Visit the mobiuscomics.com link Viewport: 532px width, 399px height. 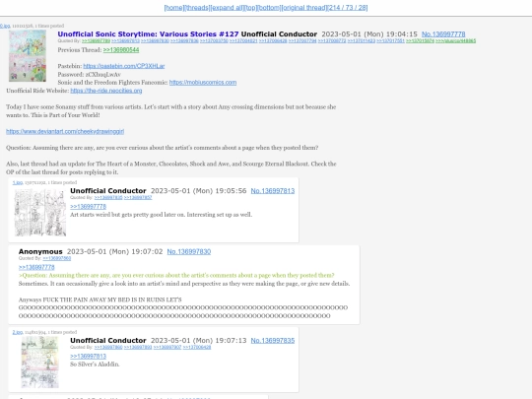[203, 83]
